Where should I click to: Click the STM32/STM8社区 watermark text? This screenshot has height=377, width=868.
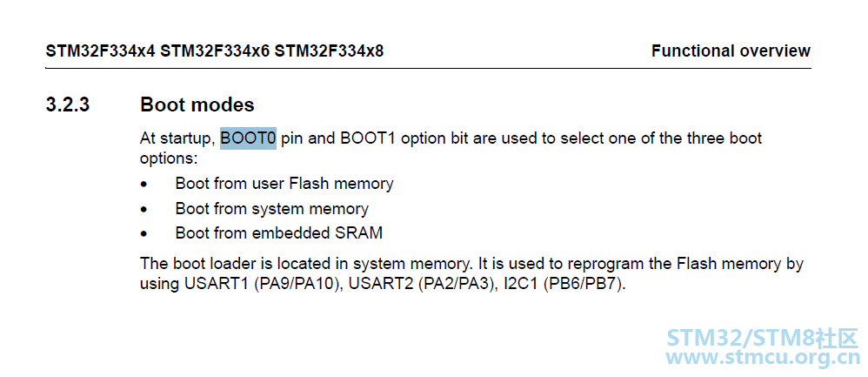(763, 337)
